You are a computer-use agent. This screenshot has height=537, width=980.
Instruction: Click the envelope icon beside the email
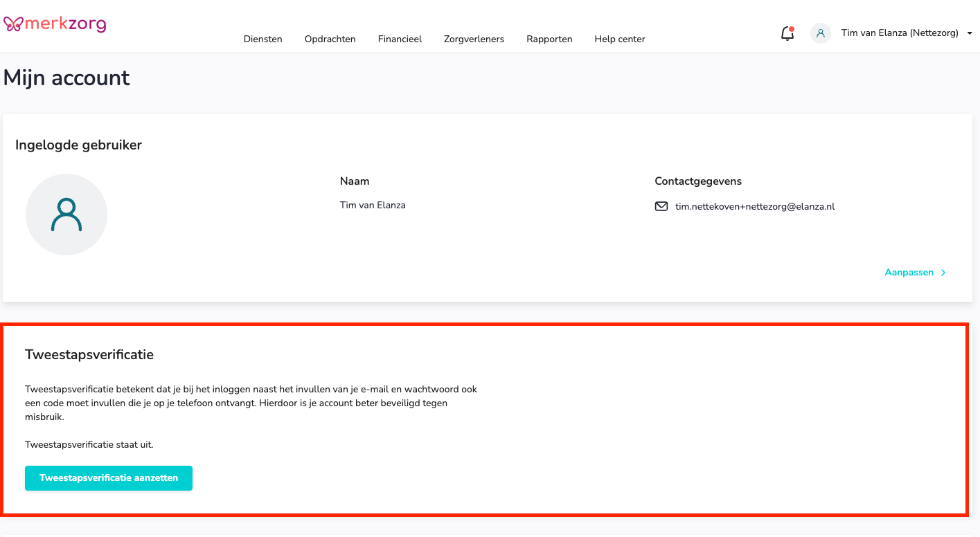click(661, 206)
